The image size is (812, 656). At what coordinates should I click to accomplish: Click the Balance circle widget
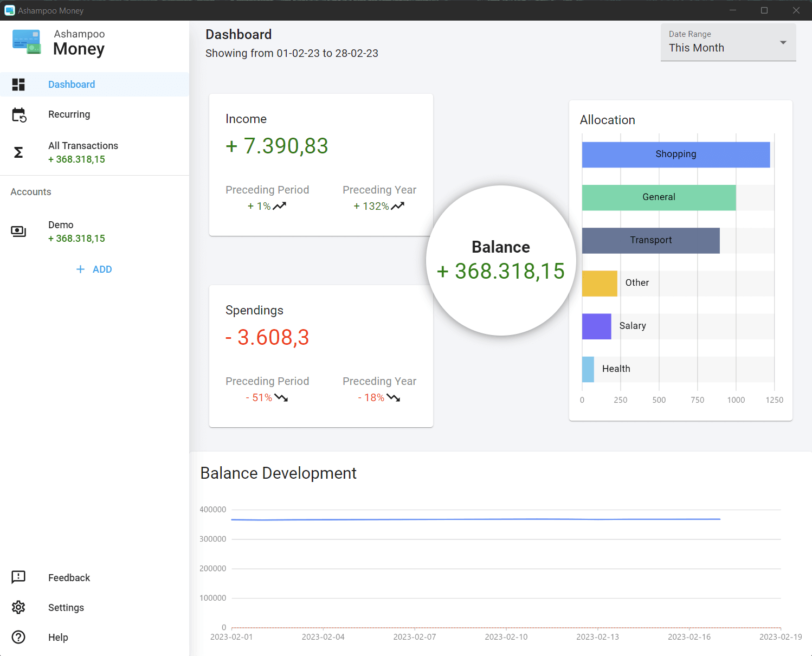(501, 261)
